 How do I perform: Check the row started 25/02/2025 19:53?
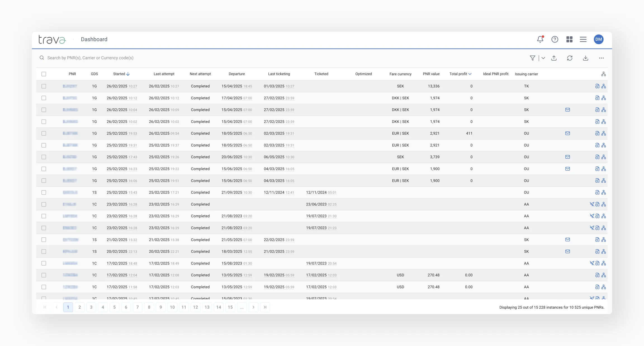click(44, 133)
